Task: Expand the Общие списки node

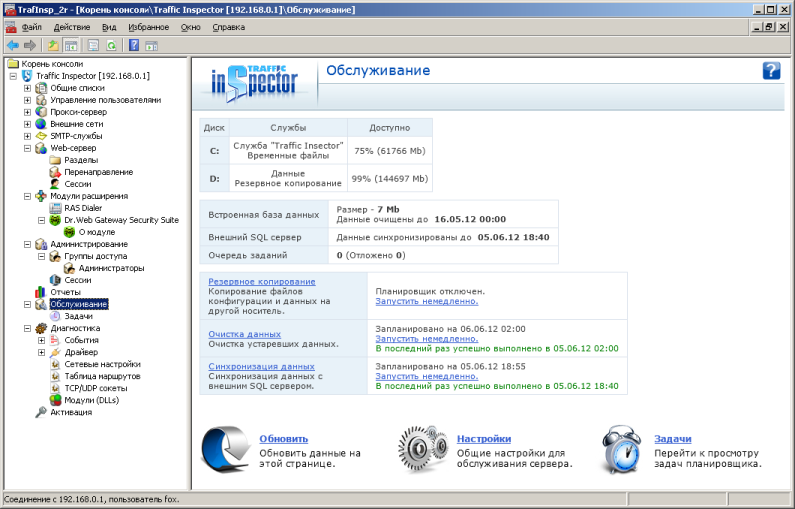Action: [27, 88]
